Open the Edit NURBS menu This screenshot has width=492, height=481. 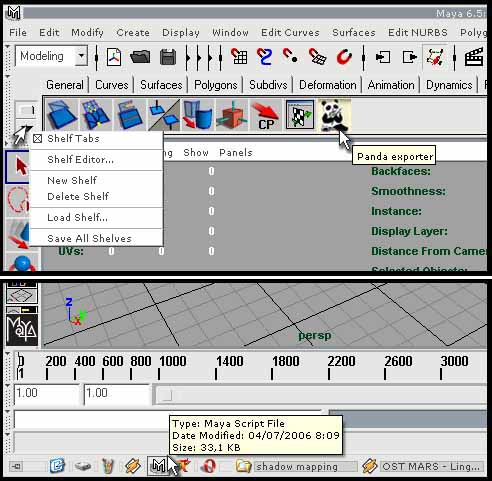418,33
